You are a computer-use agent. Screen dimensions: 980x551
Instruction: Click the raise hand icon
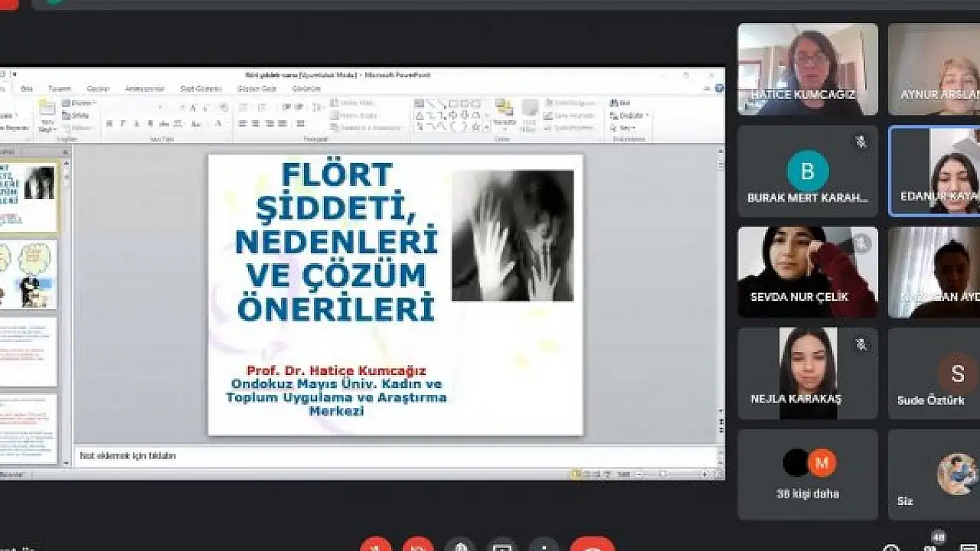coord(460,546)
